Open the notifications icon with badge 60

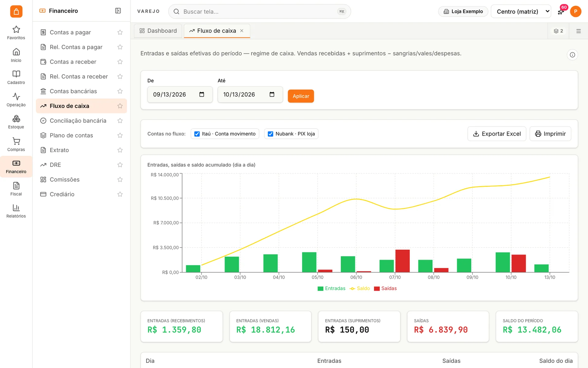561,11
